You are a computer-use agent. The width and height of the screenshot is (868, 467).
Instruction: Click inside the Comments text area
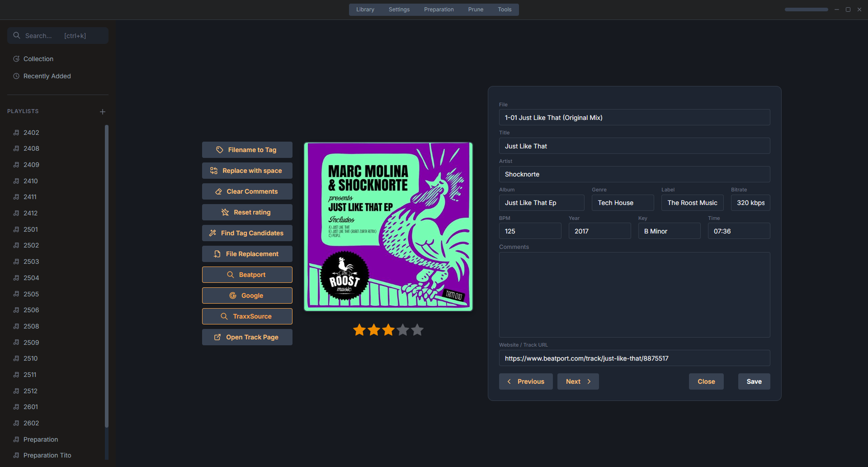(634, 294)
